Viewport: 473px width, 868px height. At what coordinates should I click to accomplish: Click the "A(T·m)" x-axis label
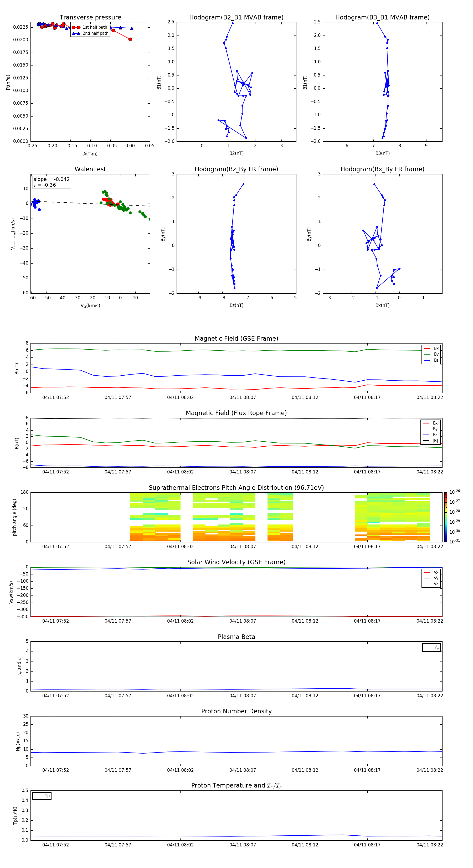click(x=90, y=154)
